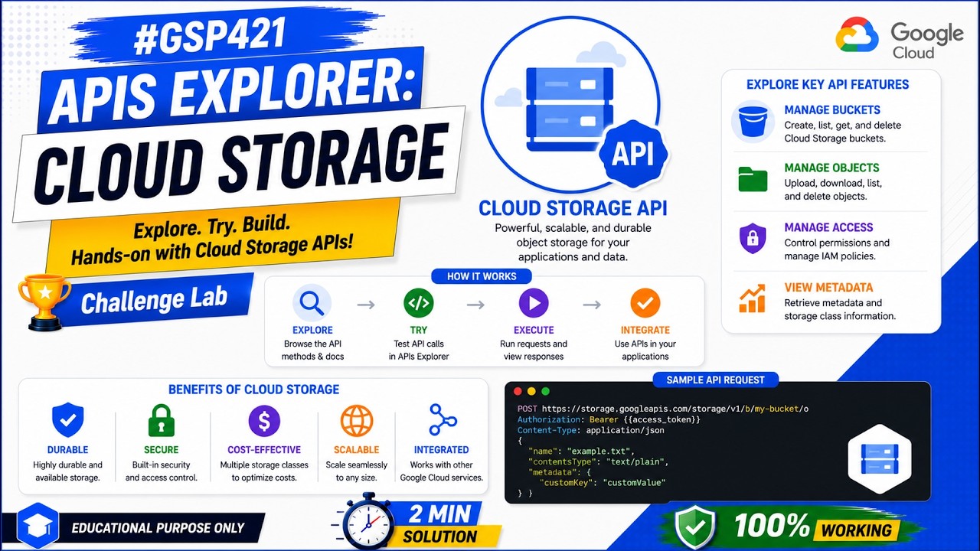Click 'Multiple storage classes to optimize costs' text
The image size is (980, 551).
pyautogui.click(x=264, y=471)
